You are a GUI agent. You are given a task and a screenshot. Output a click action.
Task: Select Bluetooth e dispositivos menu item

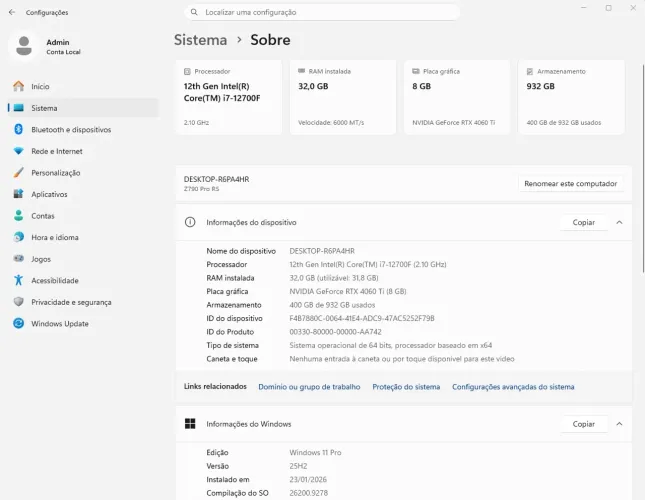click(83, 130)
